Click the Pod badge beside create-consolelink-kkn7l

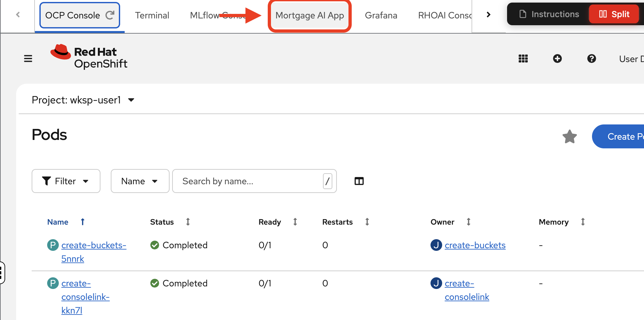pos(53,283)
